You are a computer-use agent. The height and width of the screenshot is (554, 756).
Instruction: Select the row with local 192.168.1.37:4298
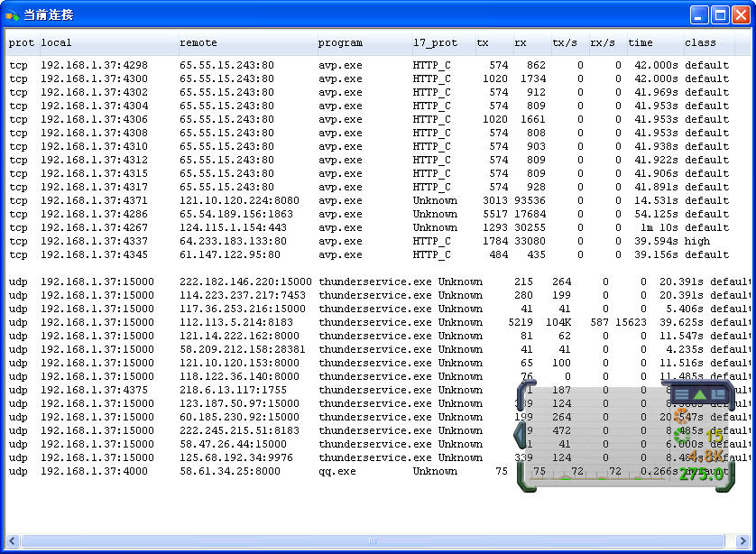(x=369, y=65)
